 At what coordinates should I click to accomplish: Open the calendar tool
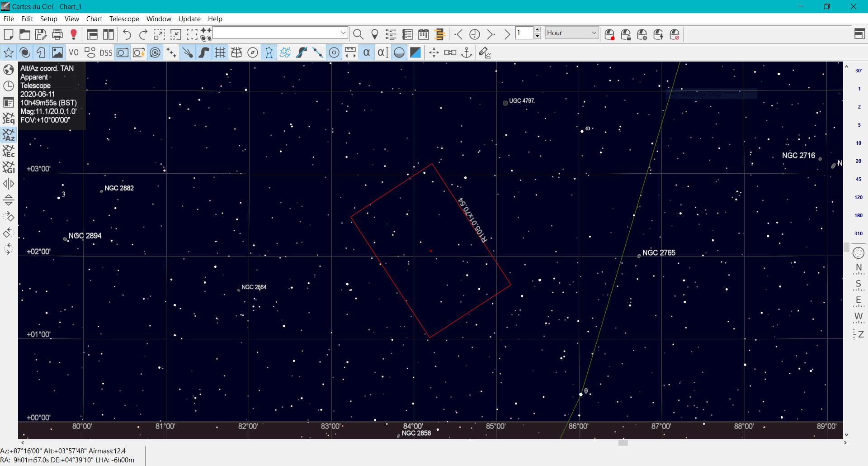[424, 34]
